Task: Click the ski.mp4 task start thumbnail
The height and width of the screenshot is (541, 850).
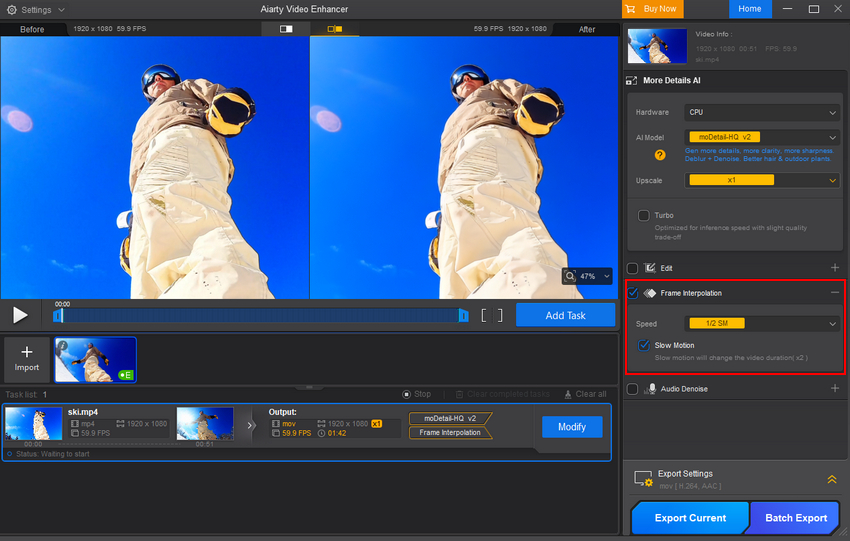Action: (x=34, y=423)
